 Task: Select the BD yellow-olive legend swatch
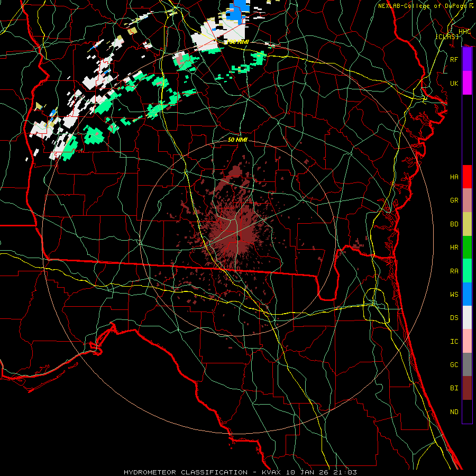[467, 224]
